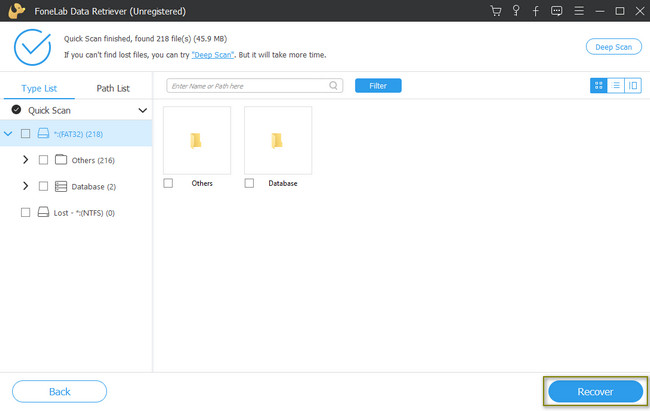Click the Quick Scan label

[49, 110]
